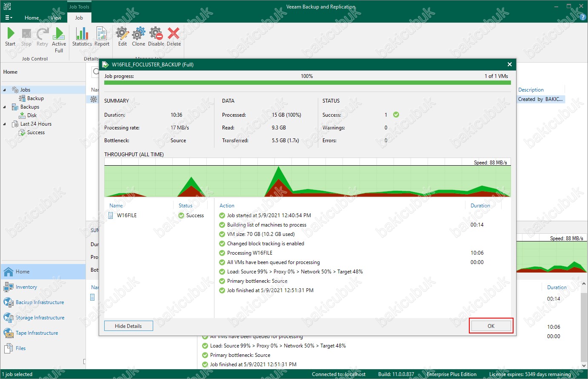Collapse the Last 24 Hours node
Image resolution: width=588 pixels, height=379 pixels.
(x=5, y=124)
